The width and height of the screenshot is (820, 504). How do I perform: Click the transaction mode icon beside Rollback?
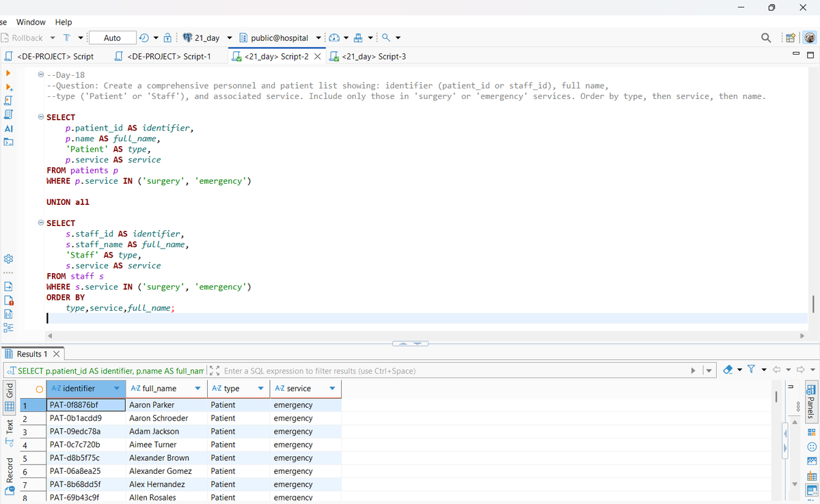pos(68,38)
